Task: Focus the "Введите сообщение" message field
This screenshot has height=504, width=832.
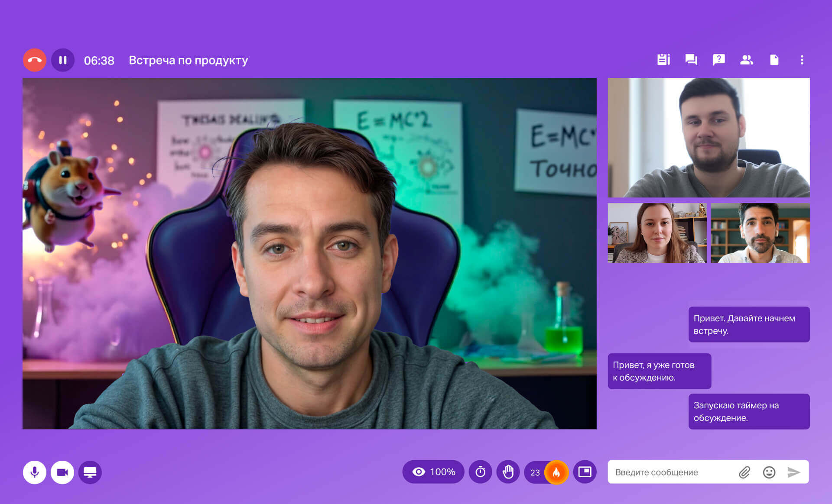Action: 672,472
